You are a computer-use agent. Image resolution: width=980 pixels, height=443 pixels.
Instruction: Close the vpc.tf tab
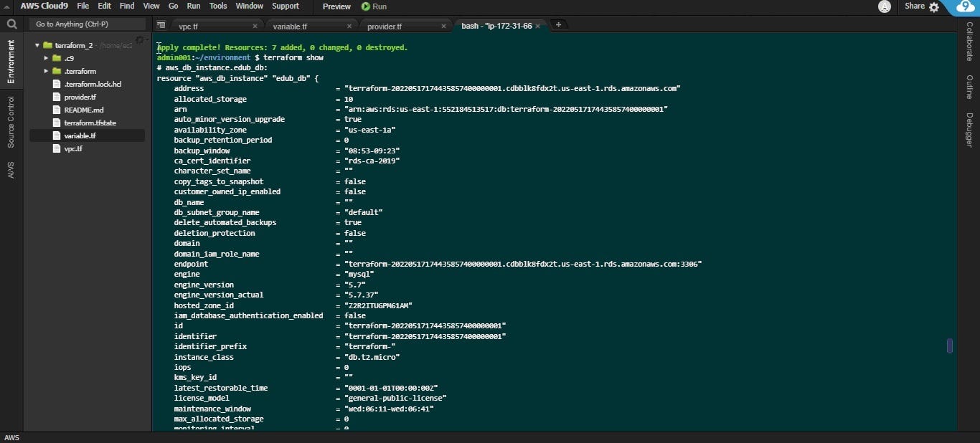click(x=255, y=27)
